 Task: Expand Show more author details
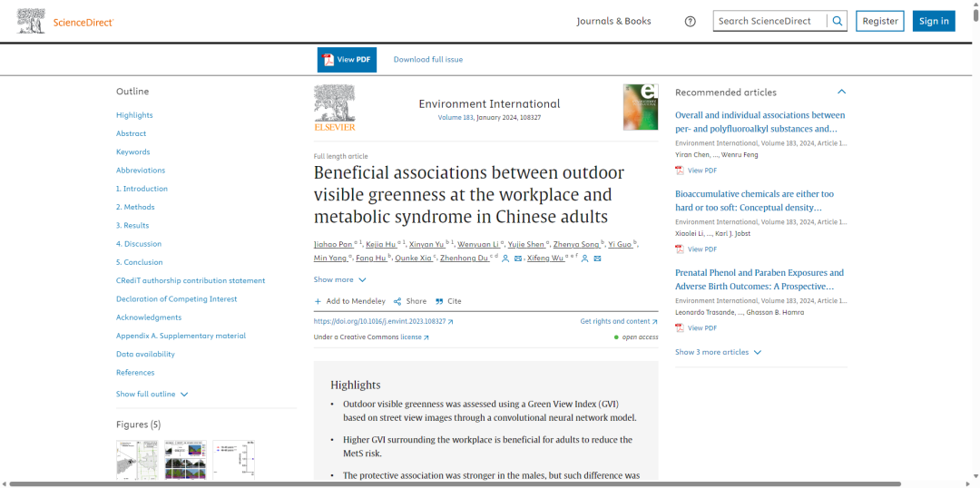click(340, 280)
